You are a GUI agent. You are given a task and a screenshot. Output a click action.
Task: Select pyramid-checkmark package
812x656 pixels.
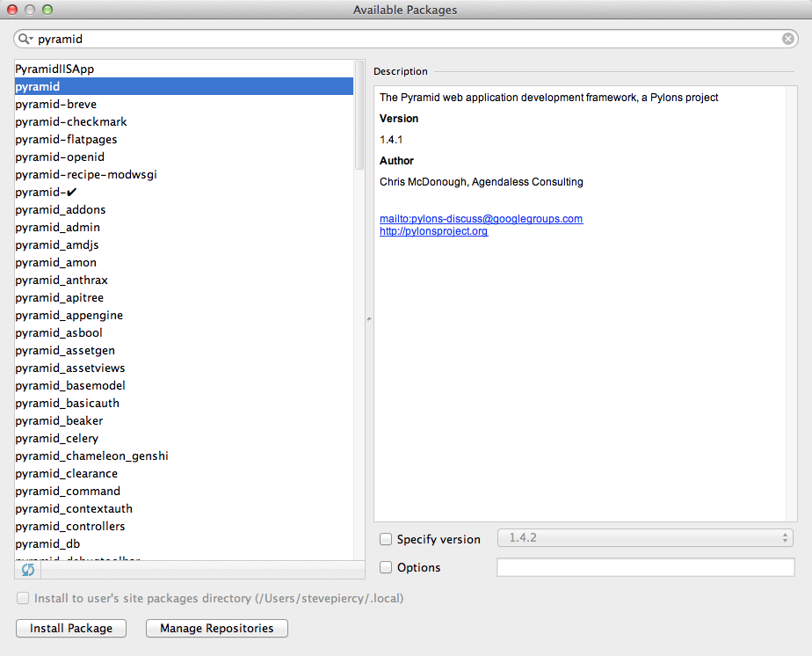184,121
